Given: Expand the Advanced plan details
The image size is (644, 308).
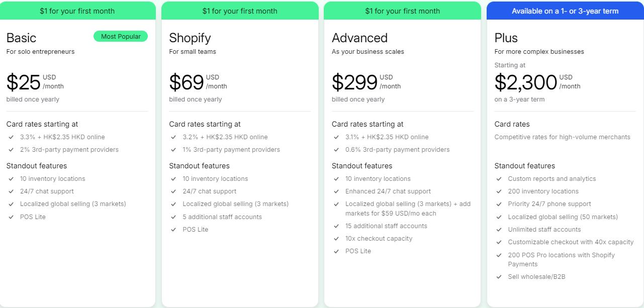Looking at the screenshot, I should pos(359,38).
